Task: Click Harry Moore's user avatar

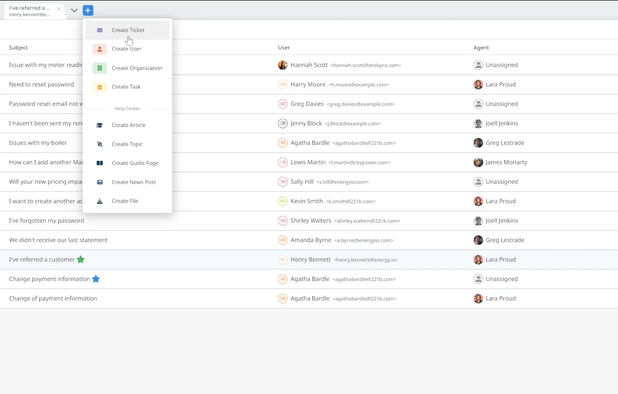Action: 283,84
